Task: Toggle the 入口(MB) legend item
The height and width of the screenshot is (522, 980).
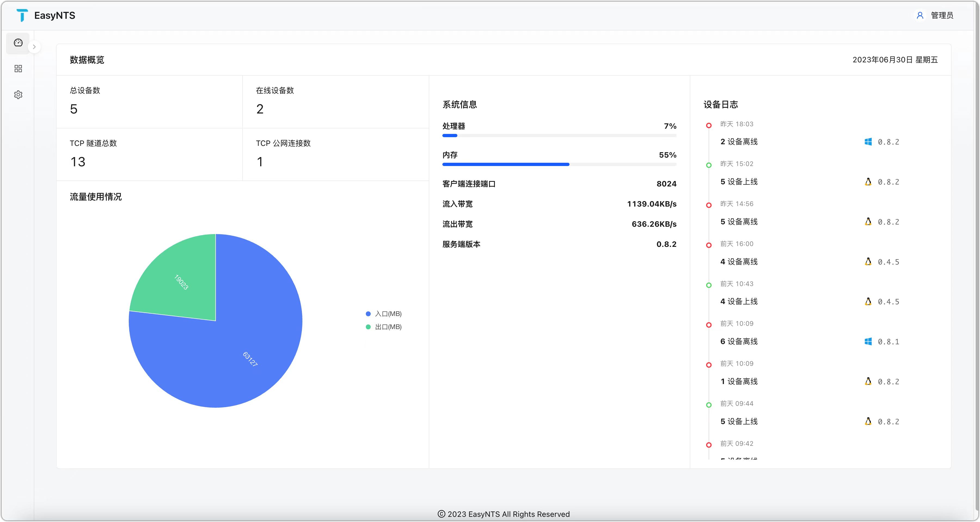Action: [x=384, y=314]
